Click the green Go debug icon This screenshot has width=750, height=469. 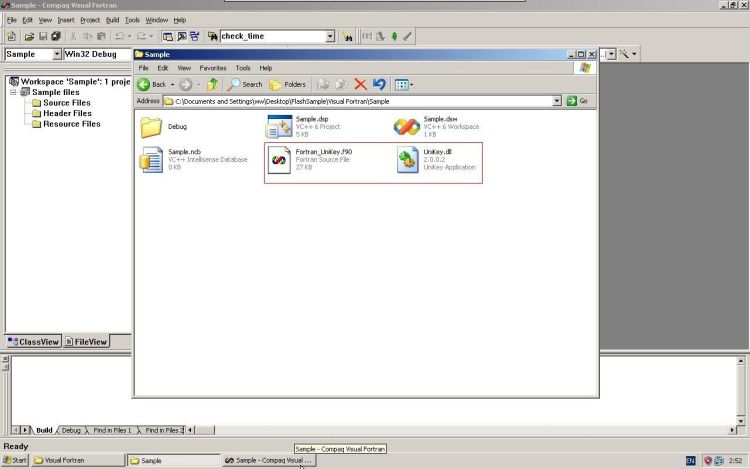click(x=394, y=36)
